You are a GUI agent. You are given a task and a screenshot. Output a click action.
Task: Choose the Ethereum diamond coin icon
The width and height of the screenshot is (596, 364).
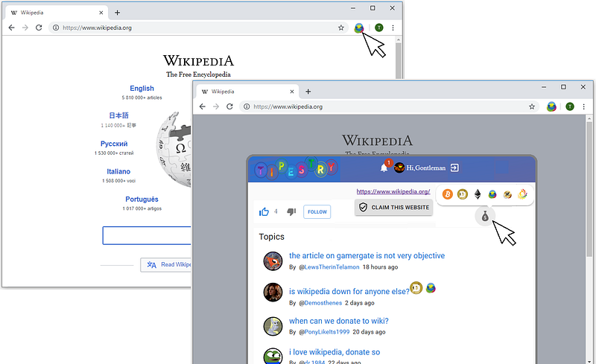(x=478, y=194)
